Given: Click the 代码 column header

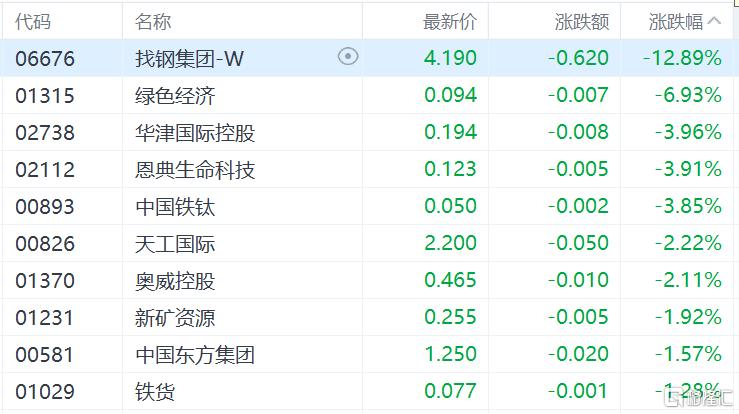Looking at the screenshot, I should coord(33,22).
